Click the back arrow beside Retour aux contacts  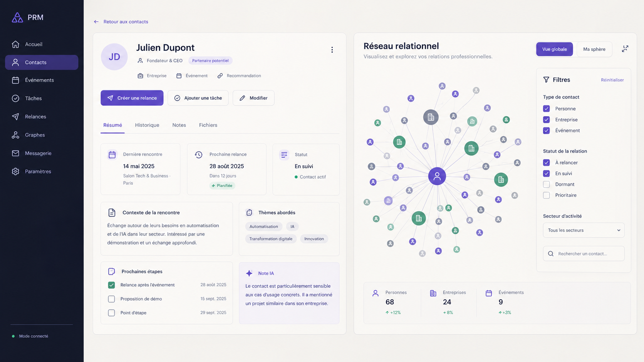pos(96,22)
